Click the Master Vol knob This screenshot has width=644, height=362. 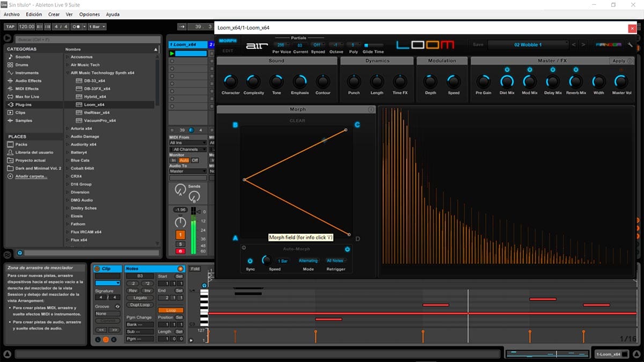[x=621, y=82]
